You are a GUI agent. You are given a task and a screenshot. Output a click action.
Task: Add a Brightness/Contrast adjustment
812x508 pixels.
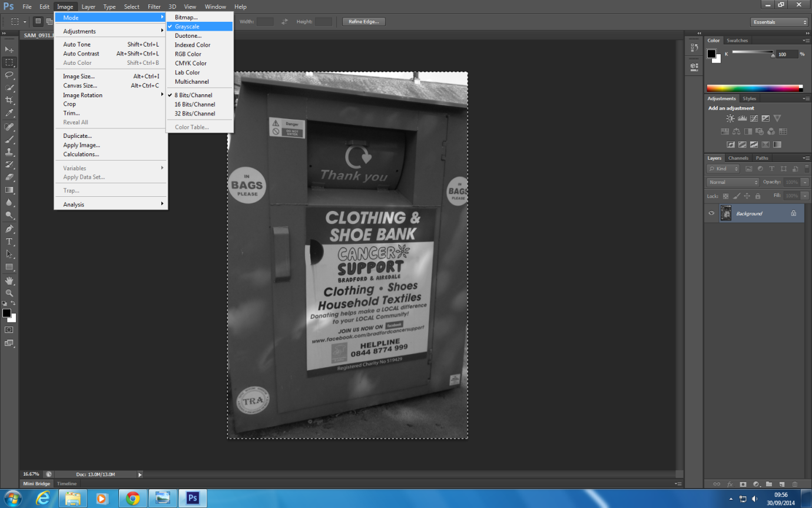coord(730,118)
